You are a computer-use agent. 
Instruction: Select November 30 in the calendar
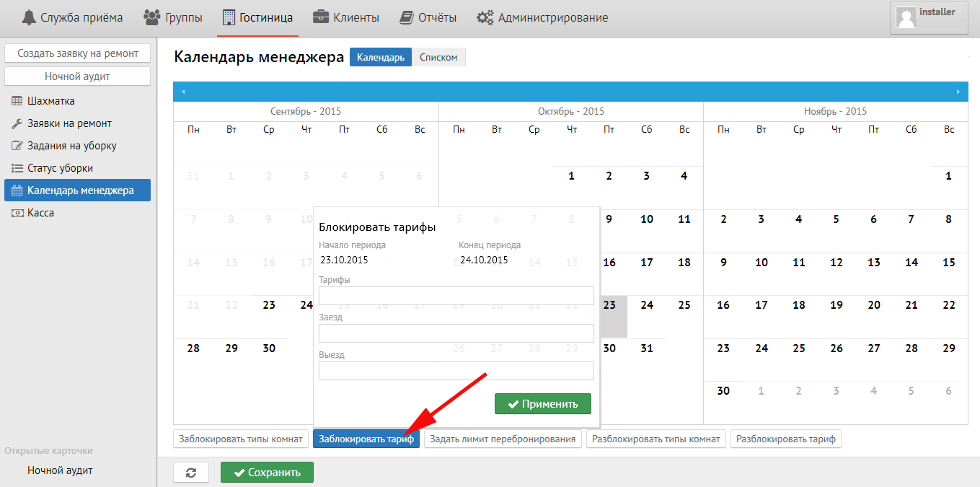click(723, 391)
